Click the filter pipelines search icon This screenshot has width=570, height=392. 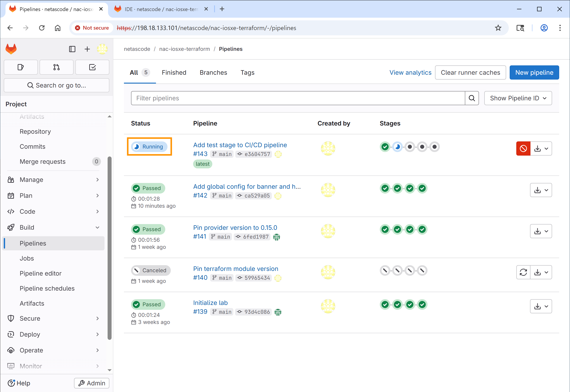(472, 98)
